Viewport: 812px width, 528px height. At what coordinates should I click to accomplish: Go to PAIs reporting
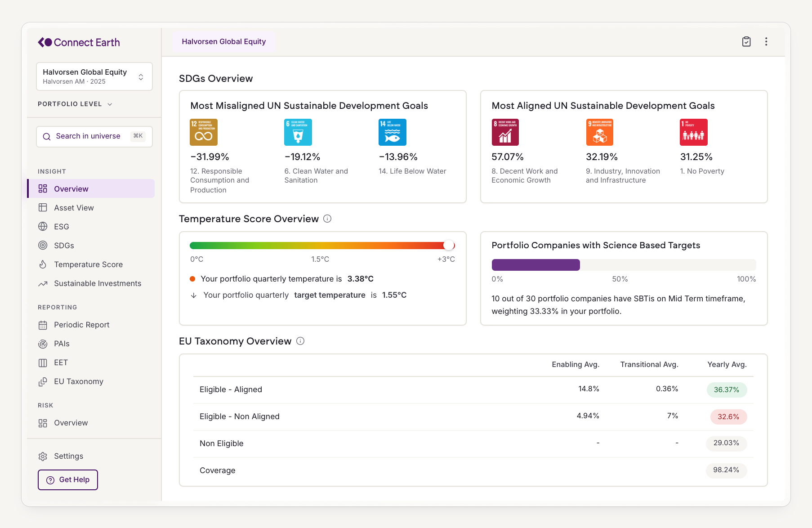[91, 344]
